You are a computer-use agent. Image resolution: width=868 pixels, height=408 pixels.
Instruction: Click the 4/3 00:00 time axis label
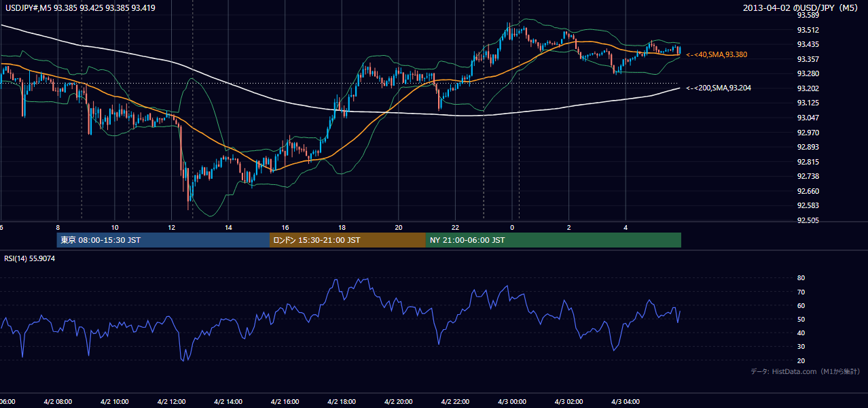(512, 402)
